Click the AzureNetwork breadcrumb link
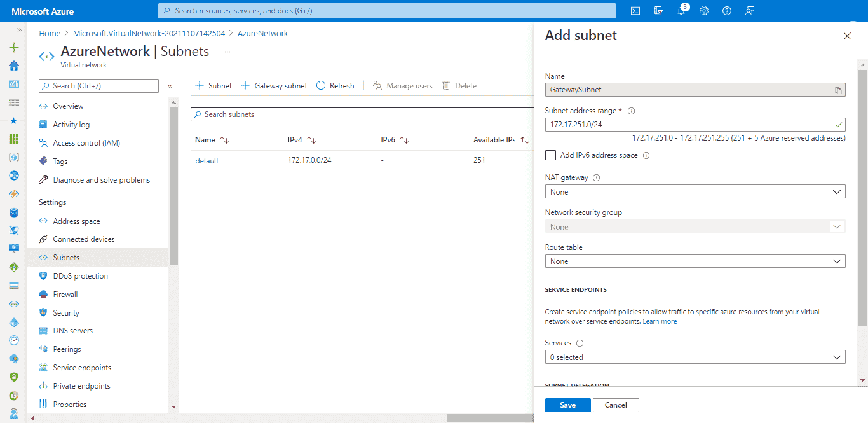 coord(263,34)
